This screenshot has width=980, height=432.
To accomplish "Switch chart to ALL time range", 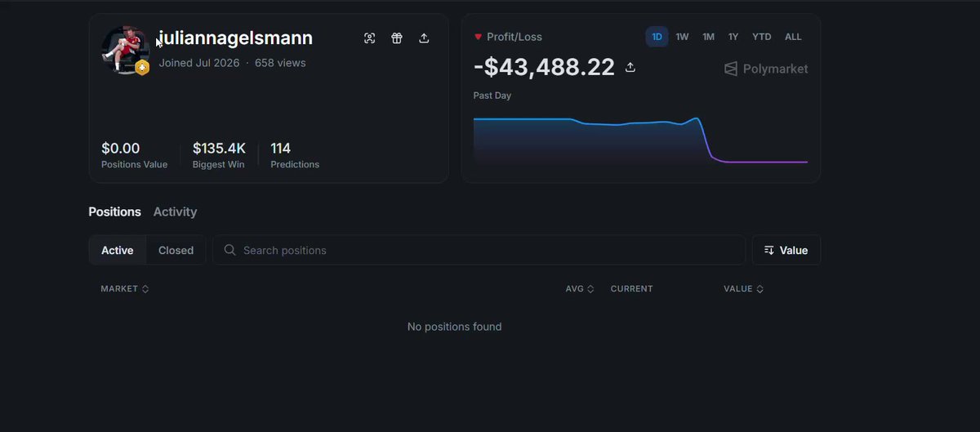I will (x=793, y=37).
